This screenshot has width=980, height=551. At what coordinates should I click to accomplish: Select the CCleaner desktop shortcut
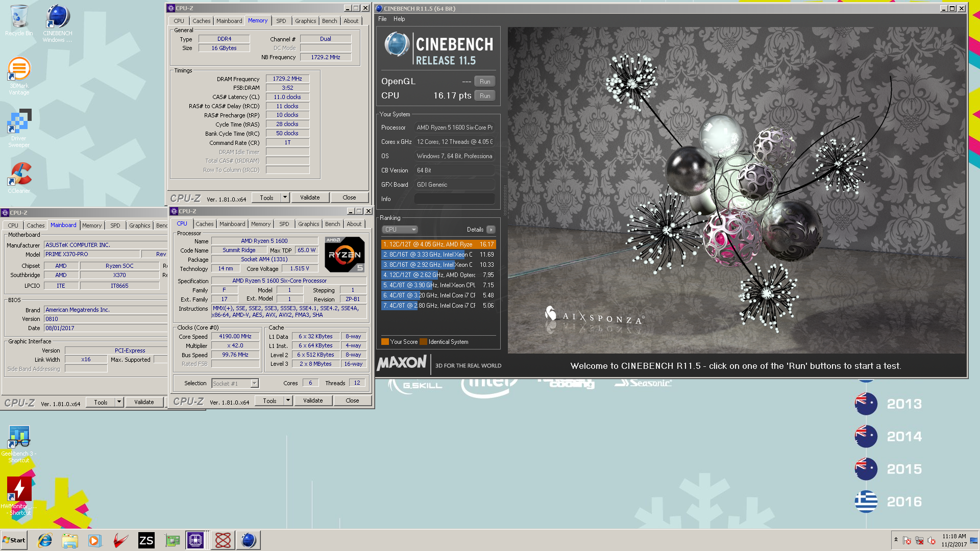[x=19, y=178]
